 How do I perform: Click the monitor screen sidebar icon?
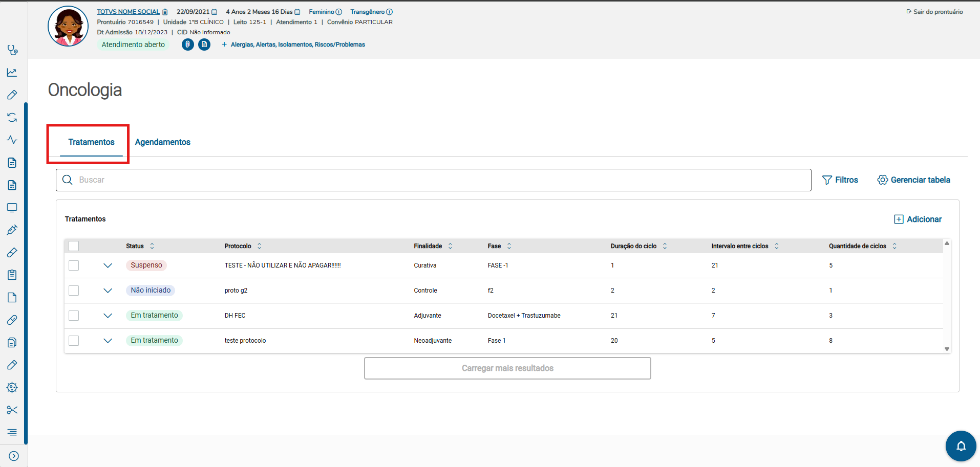(x=12, y=208)
